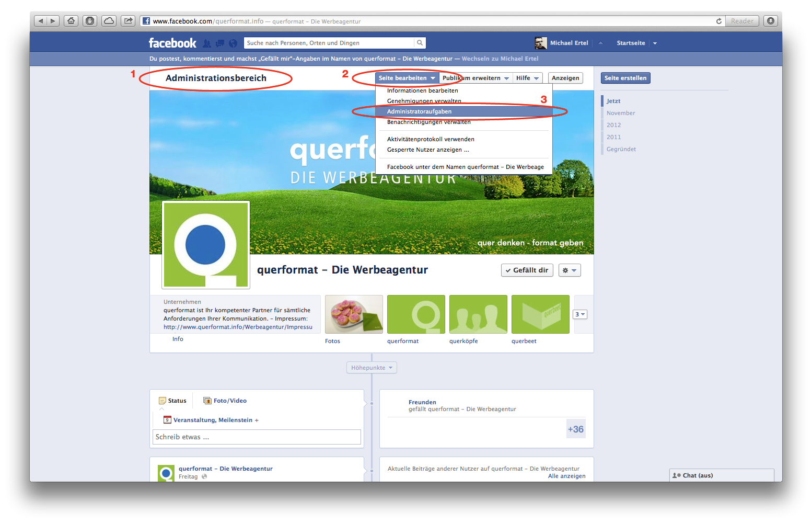Open the gear settings dropdown beside 'Gefällt dir'
Screen dimensions: 812x523
point(570,270)
